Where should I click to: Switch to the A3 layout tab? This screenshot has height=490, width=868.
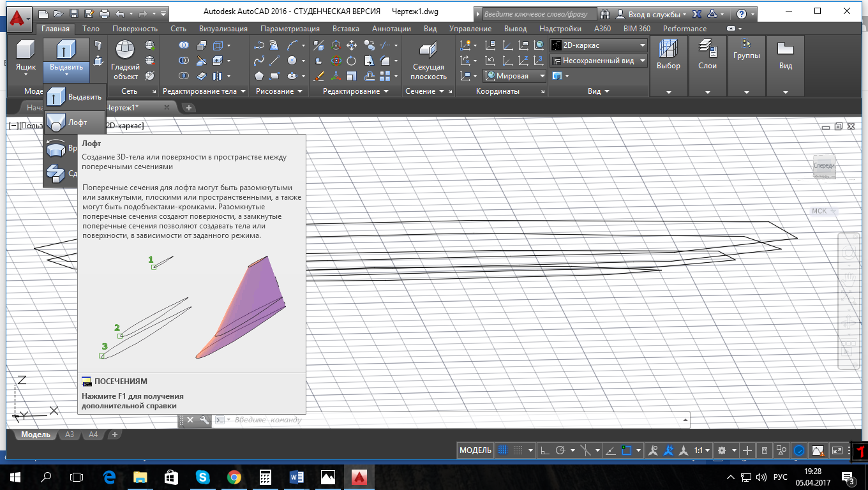tap(70, 434)
